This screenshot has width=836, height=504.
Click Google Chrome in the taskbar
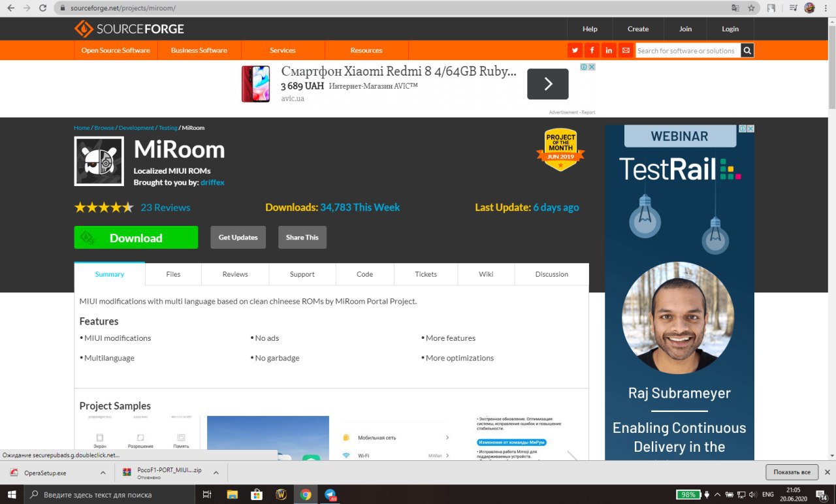[x=305, y=495]
